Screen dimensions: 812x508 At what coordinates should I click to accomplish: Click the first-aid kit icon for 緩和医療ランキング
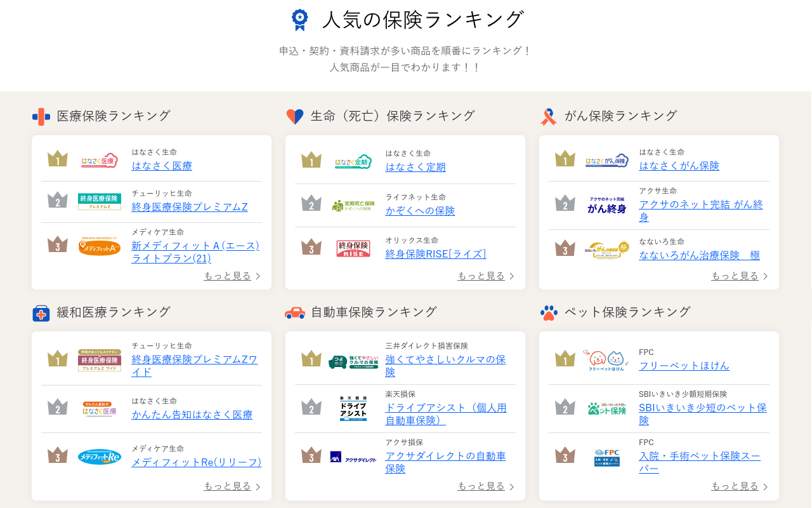[x=41, y=313]
